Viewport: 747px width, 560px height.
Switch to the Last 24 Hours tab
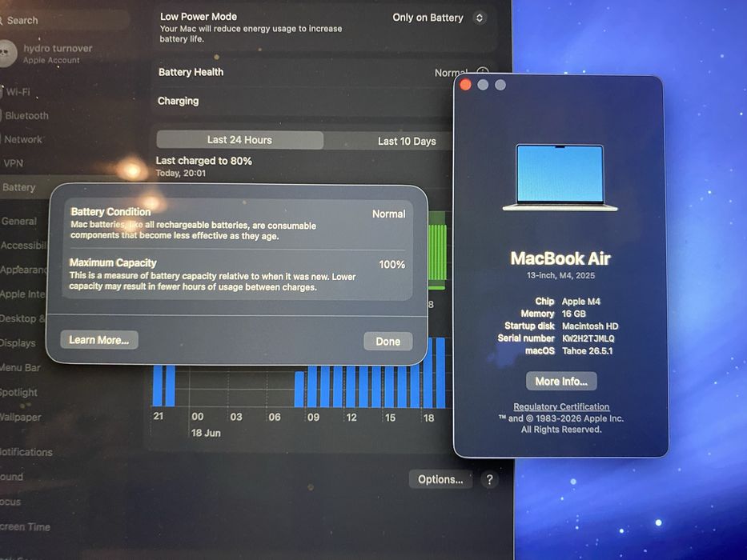[239, 140]
